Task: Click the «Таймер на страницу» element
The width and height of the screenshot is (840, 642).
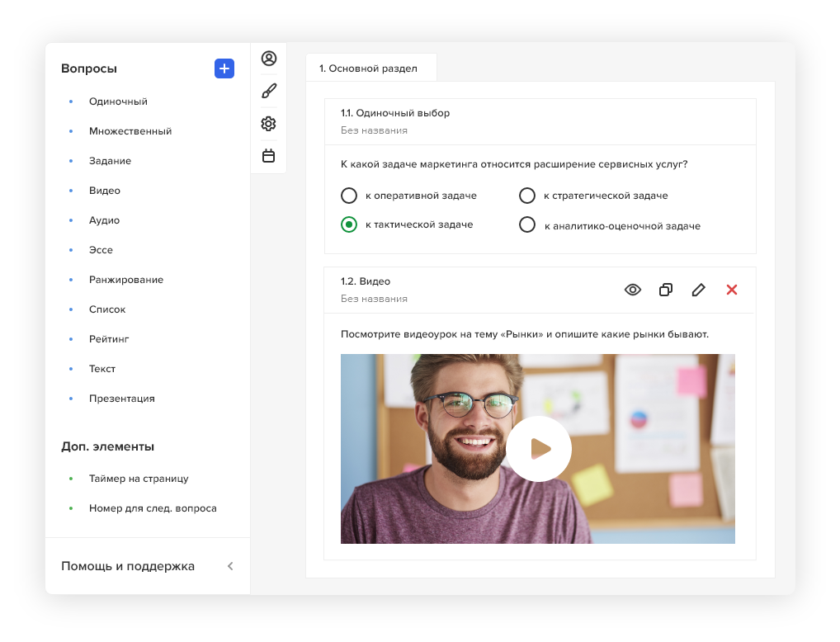Action: [x=139, y=479]
